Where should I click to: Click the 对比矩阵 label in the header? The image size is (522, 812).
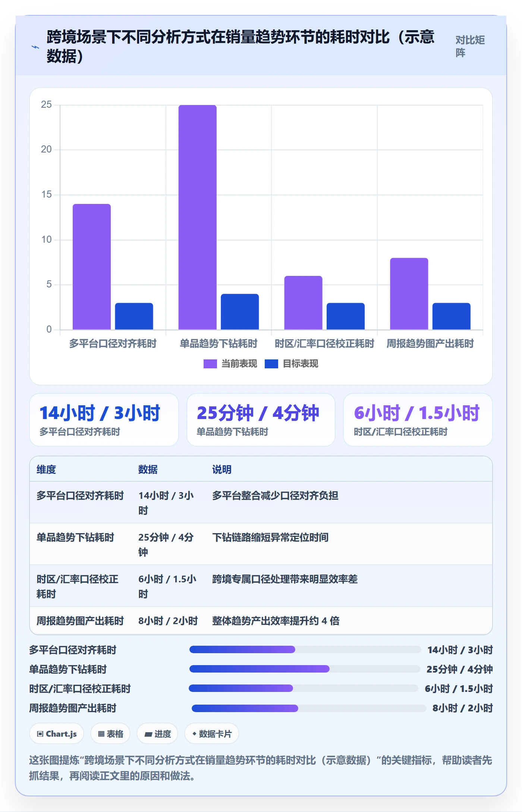(470, 46)
